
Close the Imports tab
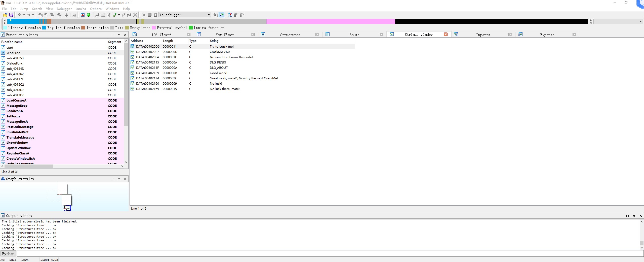pos(510,35)
